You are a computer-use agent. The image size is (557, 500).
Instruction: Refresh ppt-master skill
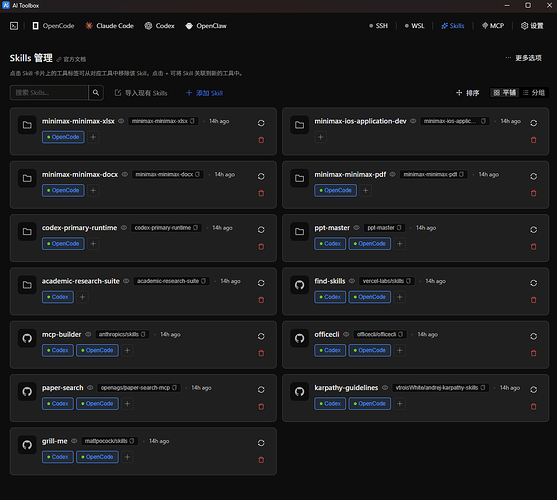pyautogui.click(x=534, y=229)
